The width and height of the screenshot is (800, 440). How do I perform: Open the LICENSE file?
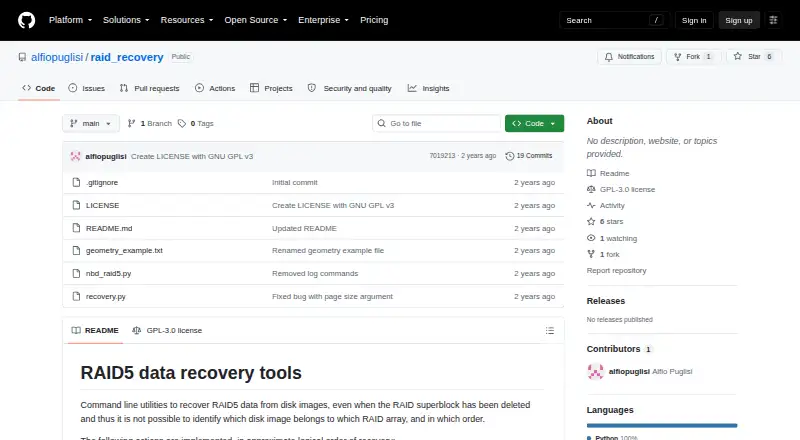(103, 205)
